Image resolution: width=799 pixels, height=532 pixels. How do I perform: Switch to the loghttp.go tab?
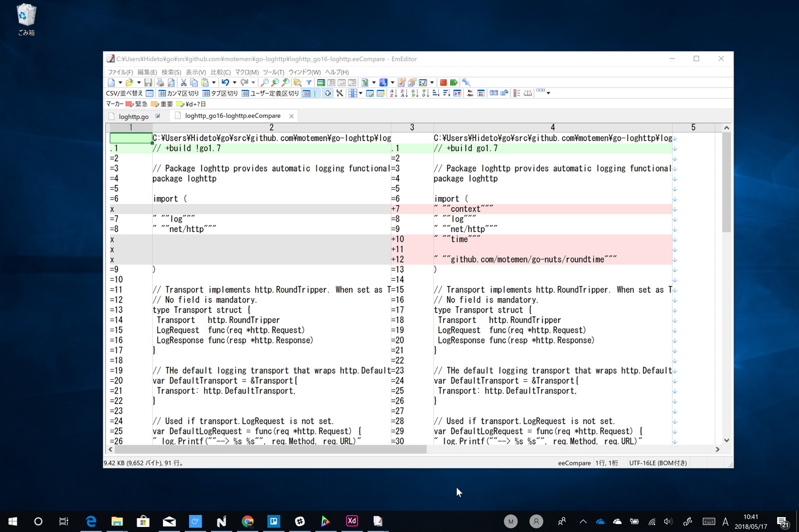click(133, 116)
